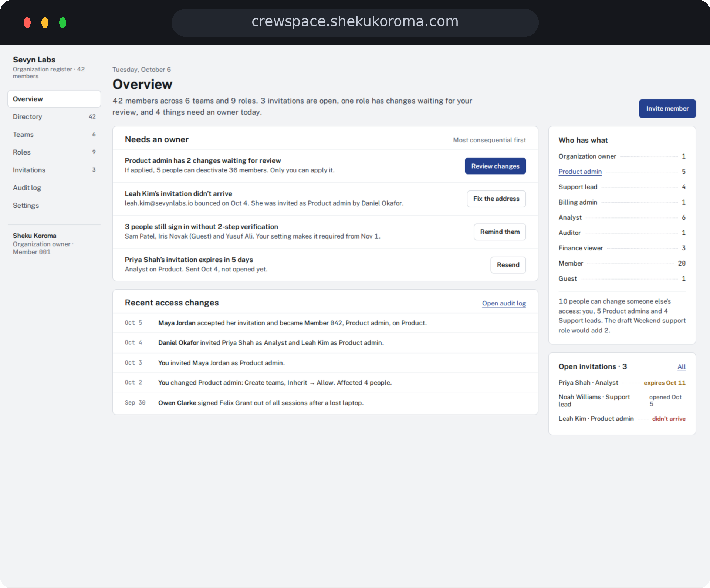Image resolution: width=710 pixels, height=588 pixels.
Task: Click the Sheku Koroma profile name
Action: (x=34, y=236)
